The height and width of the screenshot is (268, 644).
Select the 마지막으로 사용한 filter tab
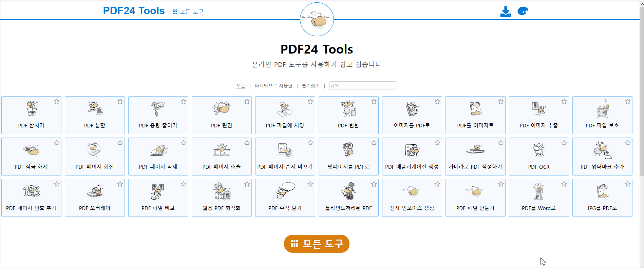coord(273,86)
